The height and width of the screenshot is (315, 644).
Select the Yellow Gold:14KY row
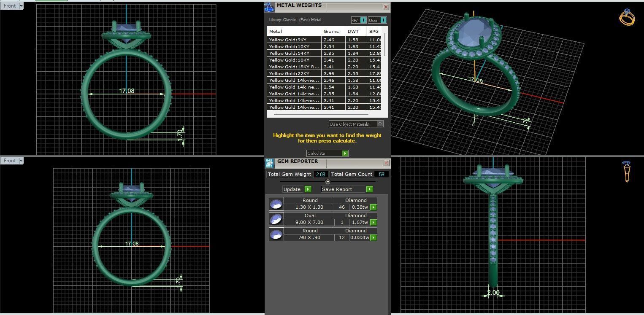tap(324, 53)
